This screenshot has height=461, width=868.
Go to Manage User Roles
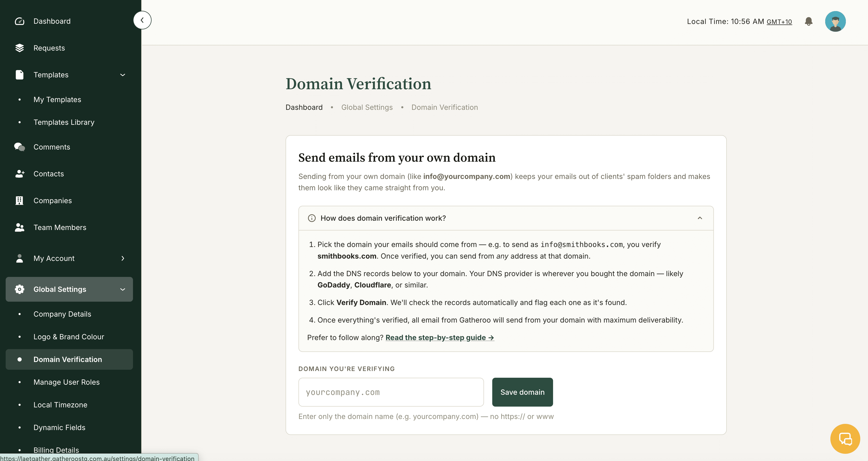[67, 382]
